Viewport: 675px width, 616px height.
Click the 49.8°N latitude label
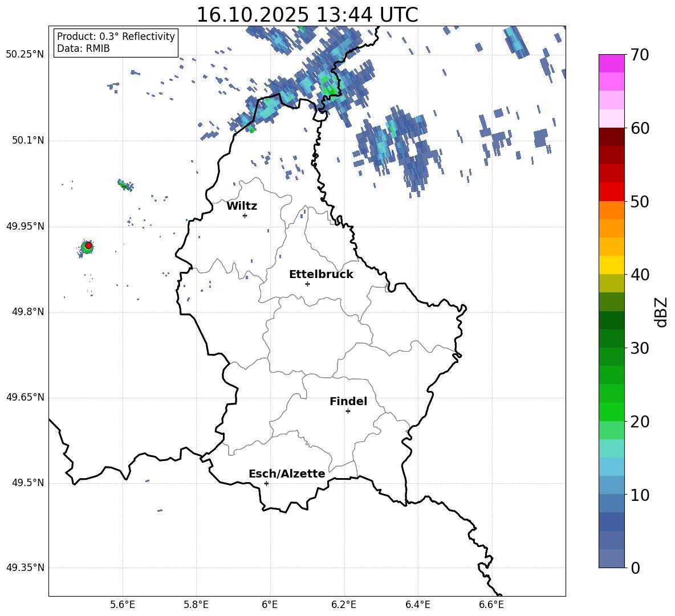[x=28, y=312]
